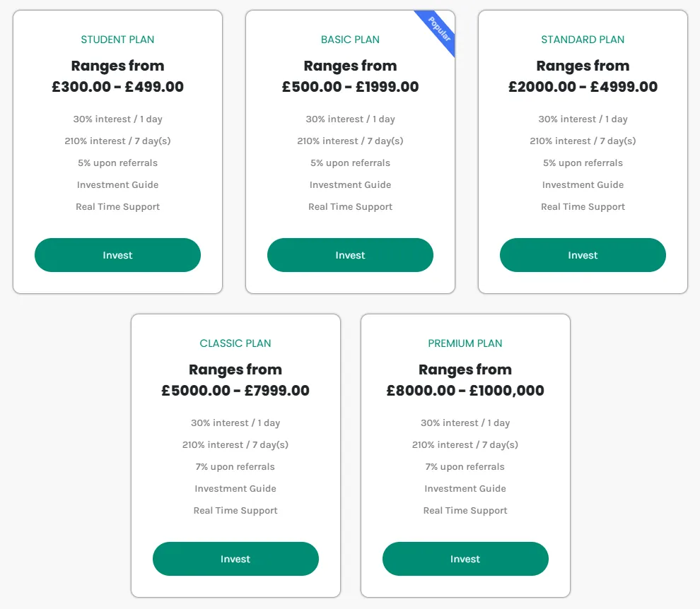
Task: Click the STUDENT PLAN heading
Action: 117,40
